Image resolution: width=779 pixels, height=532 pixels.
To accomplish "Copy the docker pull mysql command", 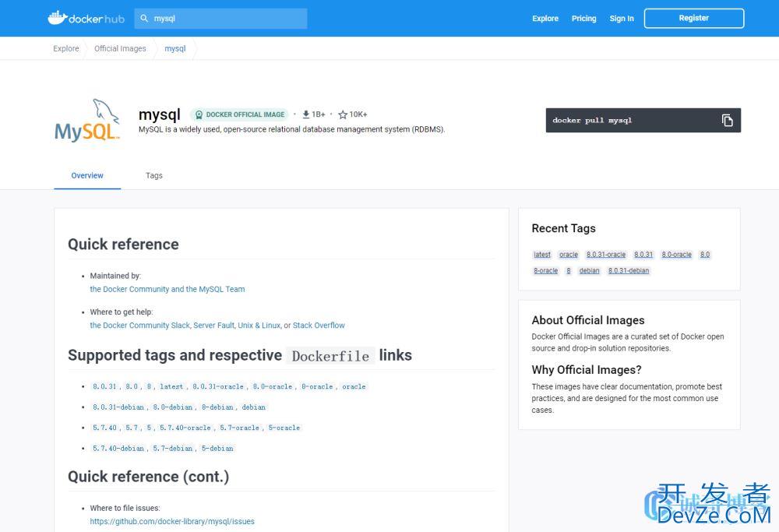I will [x=728, y=120].
